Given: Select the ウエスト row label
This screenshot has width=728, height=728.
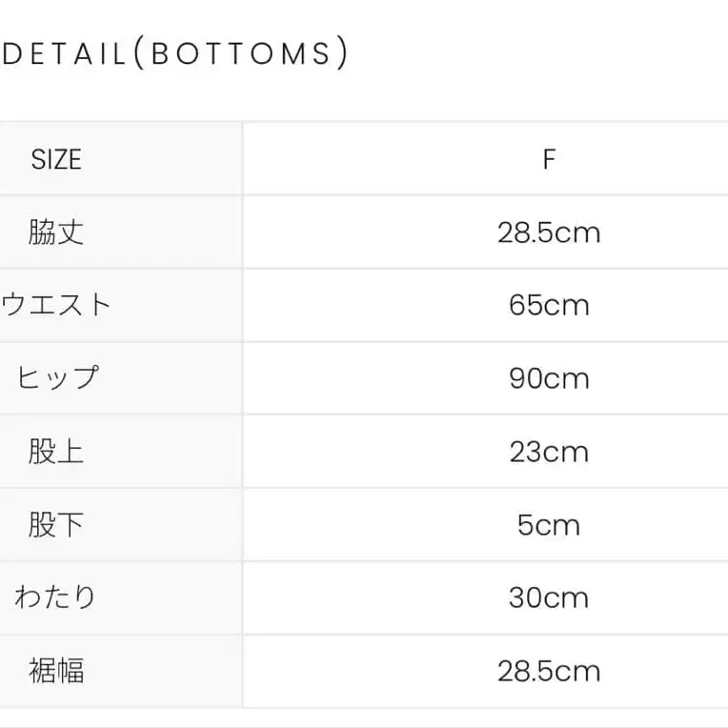Looking at the screenshot, I should pyautogui.click(x=56, y=306).
